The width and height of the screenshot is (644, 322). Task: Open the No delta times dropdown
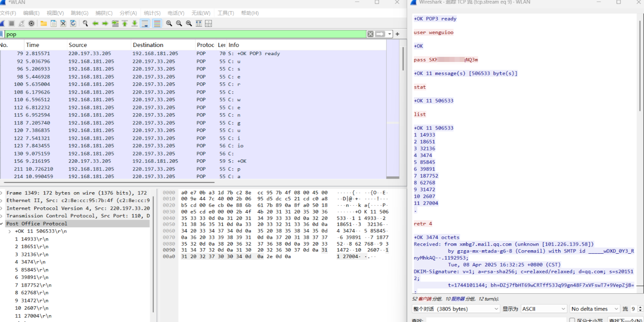594,309
